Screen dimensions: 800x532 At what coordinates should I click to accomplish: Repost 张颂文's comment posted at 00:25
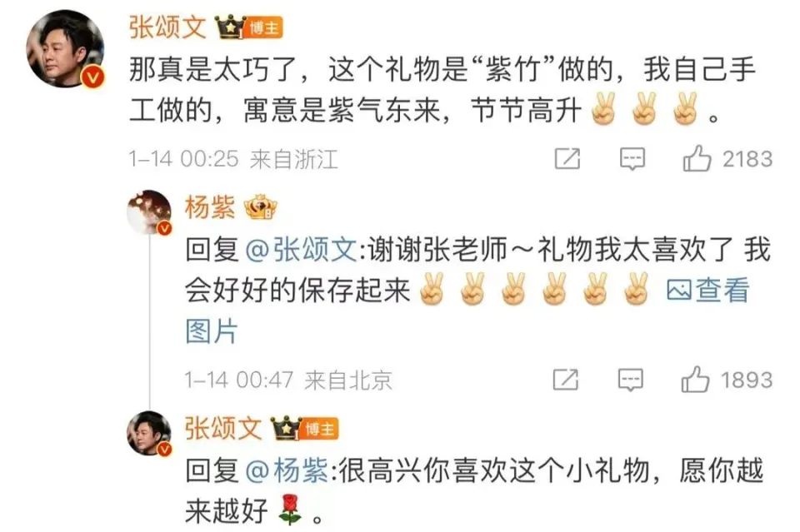(567, 159)
